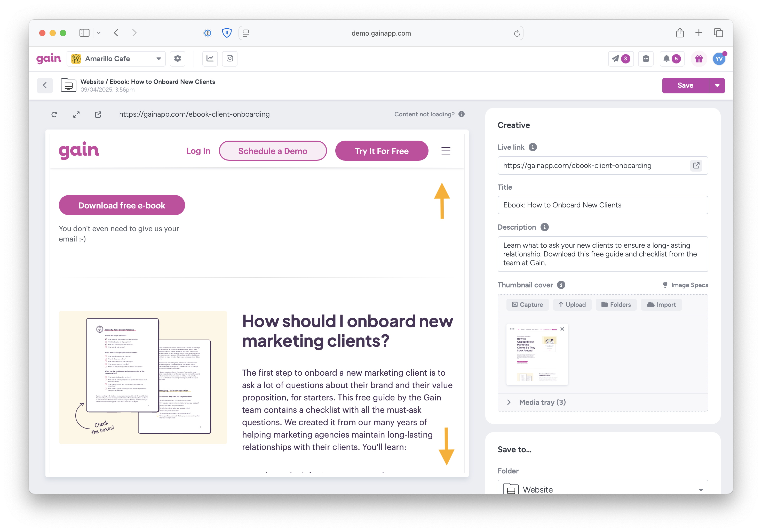Open live link external icon in field
762x532 pixels.
tap(696, 165)
